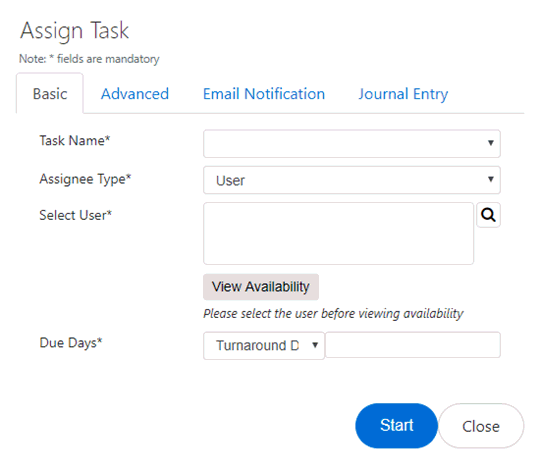Click the mandatory fields note text
The width and height of the screenshot is (540, 468).
click(89, 59)
